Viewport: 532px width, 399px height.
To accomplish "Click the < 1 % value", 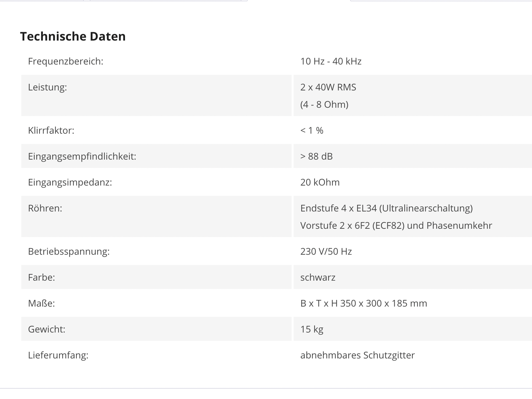I will 312,131.
